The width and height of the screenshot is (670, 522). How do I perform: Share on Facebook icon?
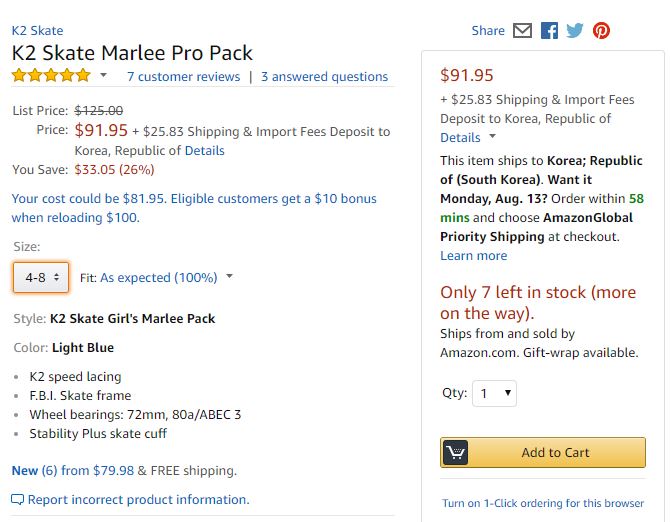click(549, 31)
